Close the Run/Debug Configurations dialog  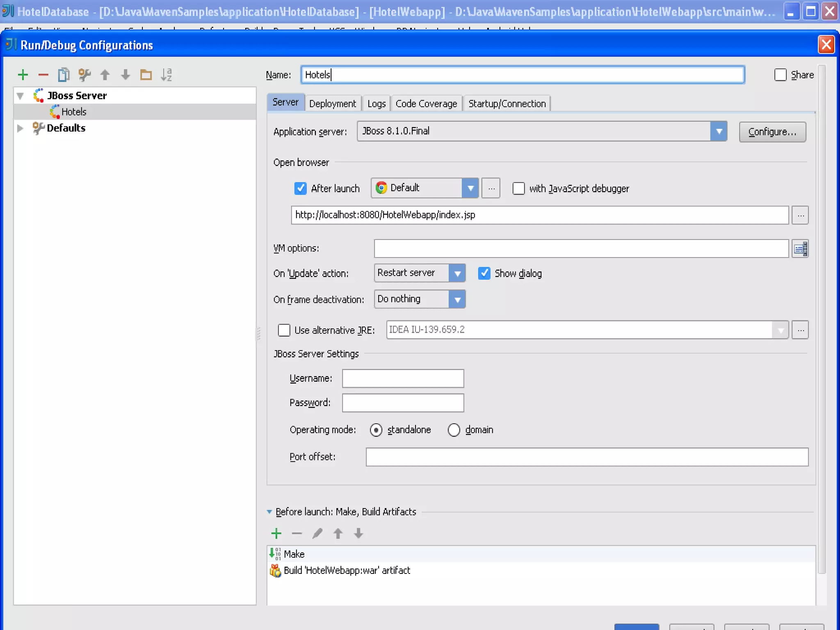click(826, 44)
